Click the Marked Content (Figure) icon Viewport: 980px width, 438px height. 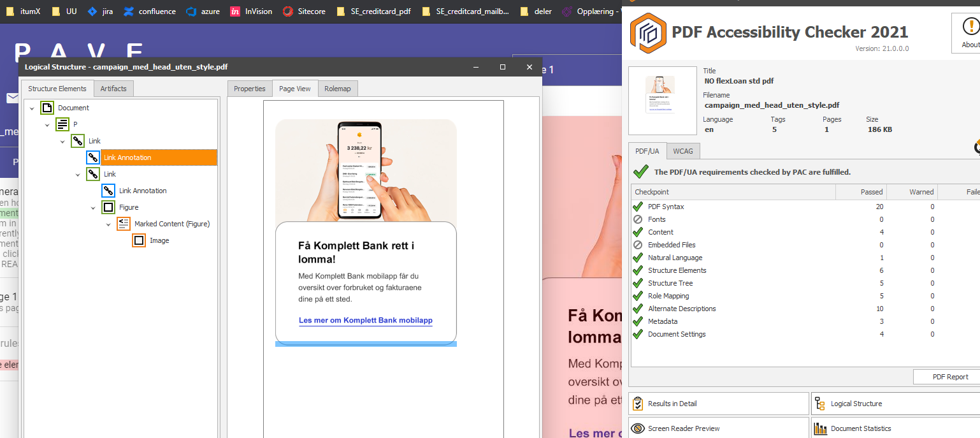(124, 224)
